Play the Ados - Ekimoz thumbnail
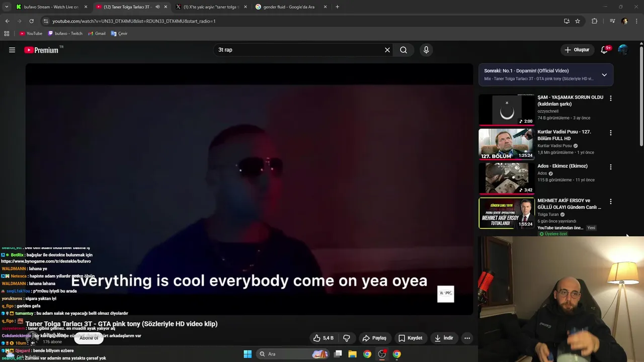 (506, 178)
